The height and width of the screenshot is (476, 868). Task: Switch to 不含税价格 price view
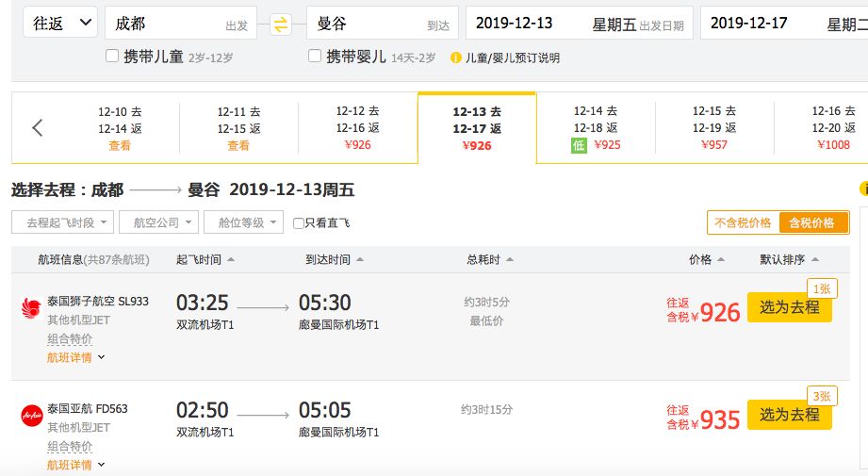click(x=743, y=222)
